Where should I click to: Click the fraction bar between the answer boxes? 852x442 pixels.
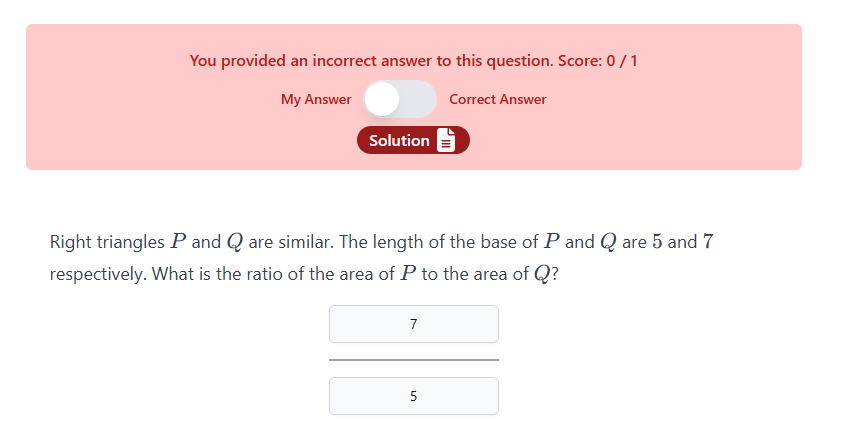pyautogui.click(x=413, y=359)
